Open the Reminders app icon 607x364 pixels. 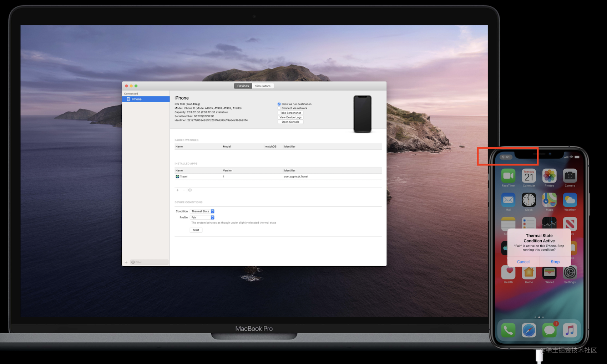click(529, 223)
